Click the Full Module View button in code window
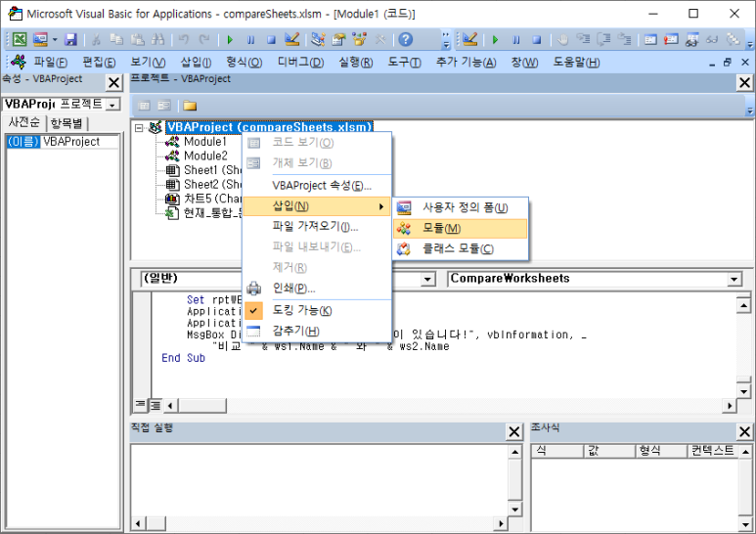756x534 pixels. (x=156, y=405)
